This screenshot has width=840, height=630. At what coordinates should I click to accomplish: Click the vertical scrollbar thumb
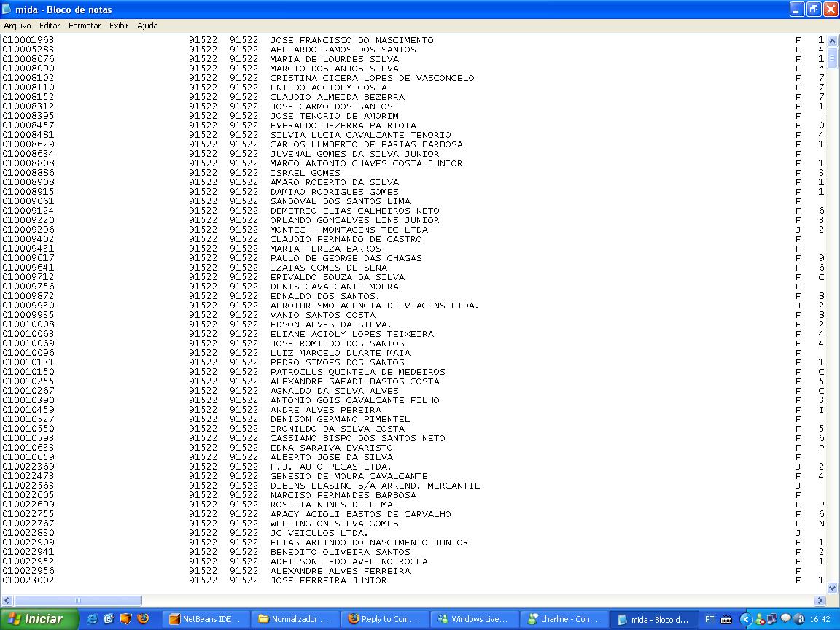(833, 58)
